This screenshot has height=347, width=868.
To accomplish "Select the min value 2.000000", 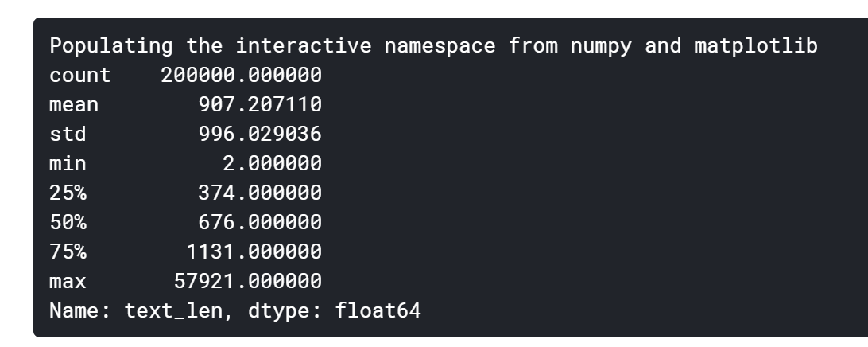I will click(273, 163).
